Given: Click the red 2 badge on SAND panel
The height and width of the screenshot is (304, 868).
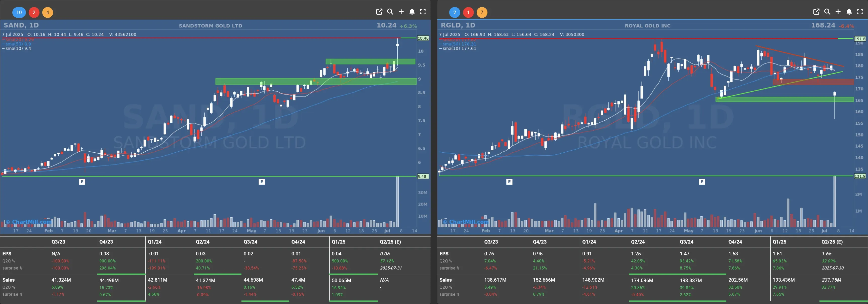Looking at the screenshot, I should click(34, 13).
